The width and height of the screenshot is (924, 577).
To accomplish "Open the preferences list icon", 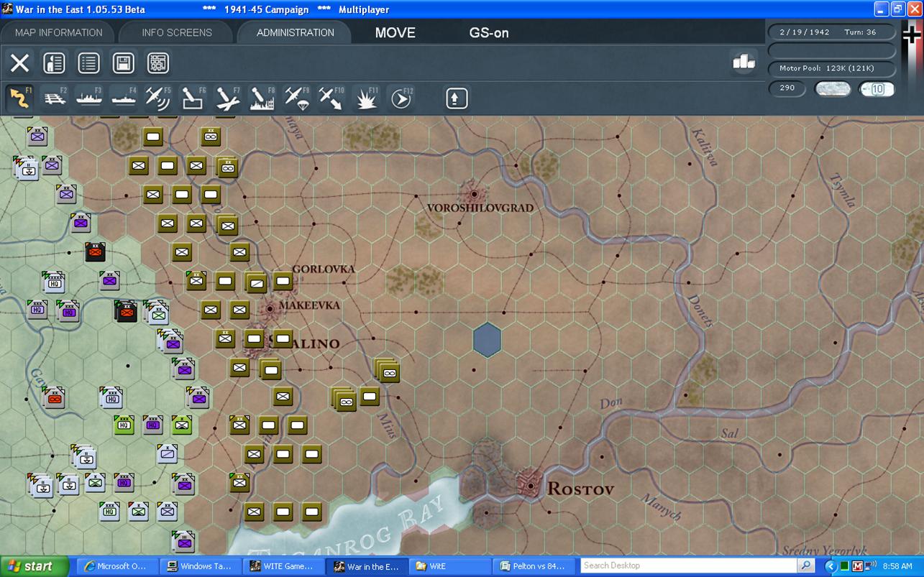I will coord(88,63).
